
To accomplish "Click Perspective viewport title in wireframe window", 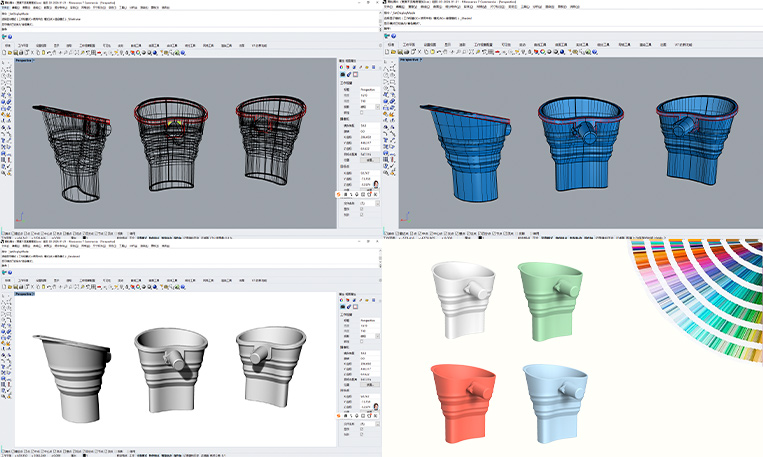I will (x=23, y=60).
